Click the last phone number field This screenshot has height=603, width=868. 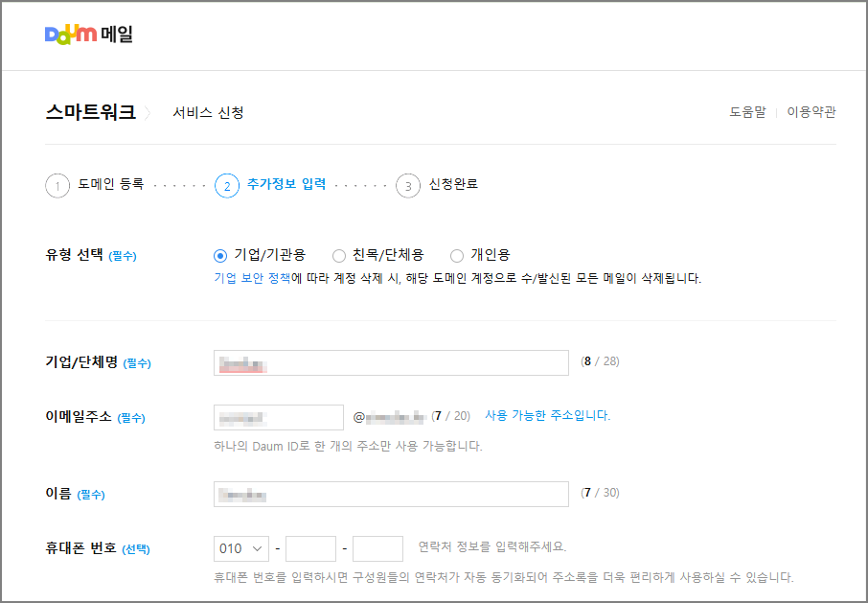point(377,548)
